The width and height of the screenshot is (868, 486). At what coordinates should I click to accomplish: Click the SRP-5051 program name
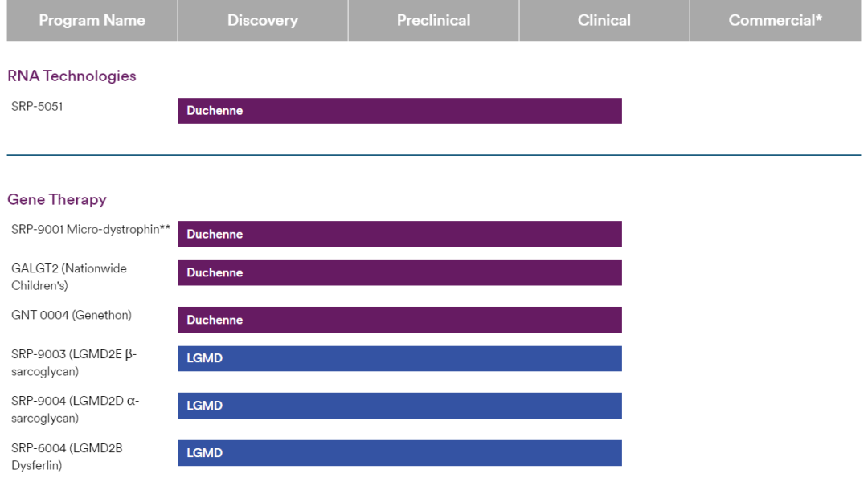[37, 106]
